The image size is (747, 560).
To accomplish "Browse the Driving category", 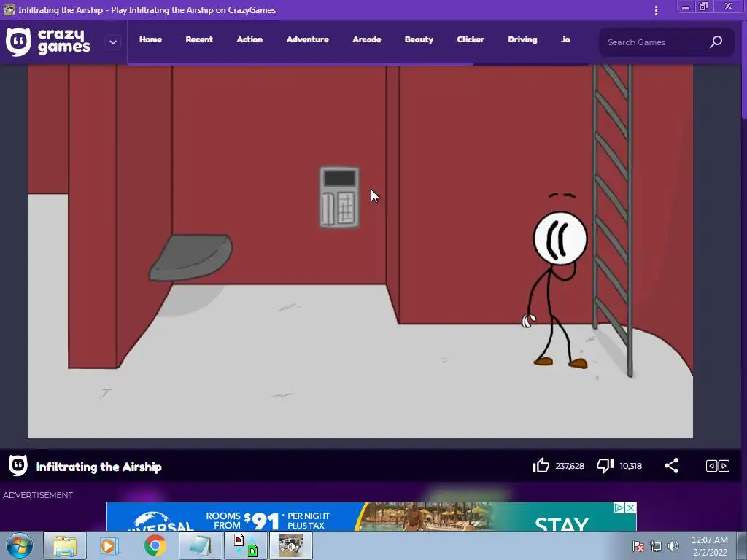I will pyautogui.click(x=522, y=39).
